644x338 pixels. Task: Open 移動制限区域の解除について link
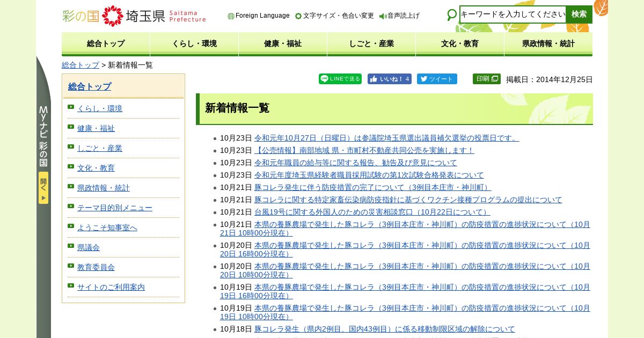385,329
